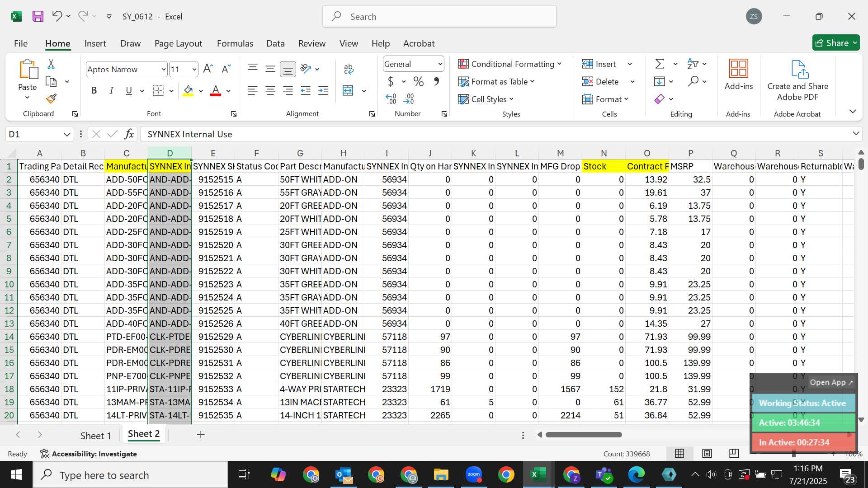This screenshot has width=868, height=488.
Task: Toggle Align Left horizontal alignment
Action: click(x=253, y=90)
